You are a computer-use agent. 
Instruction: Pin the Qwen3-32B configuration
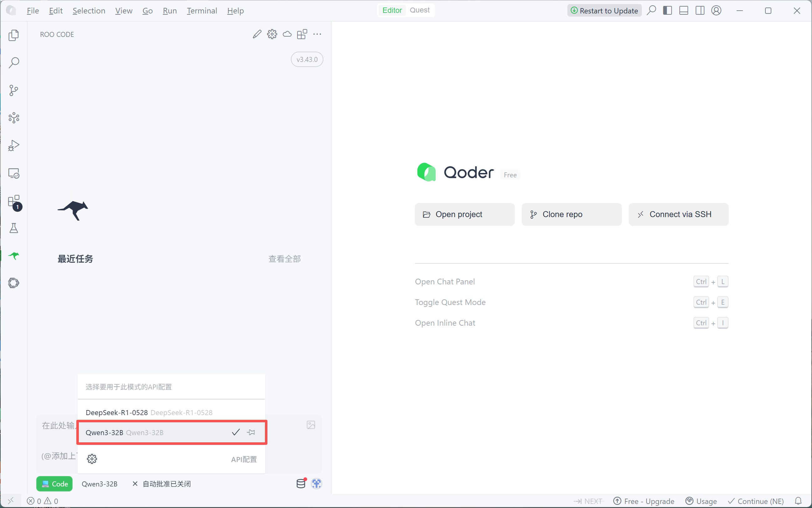pos(251,432)
